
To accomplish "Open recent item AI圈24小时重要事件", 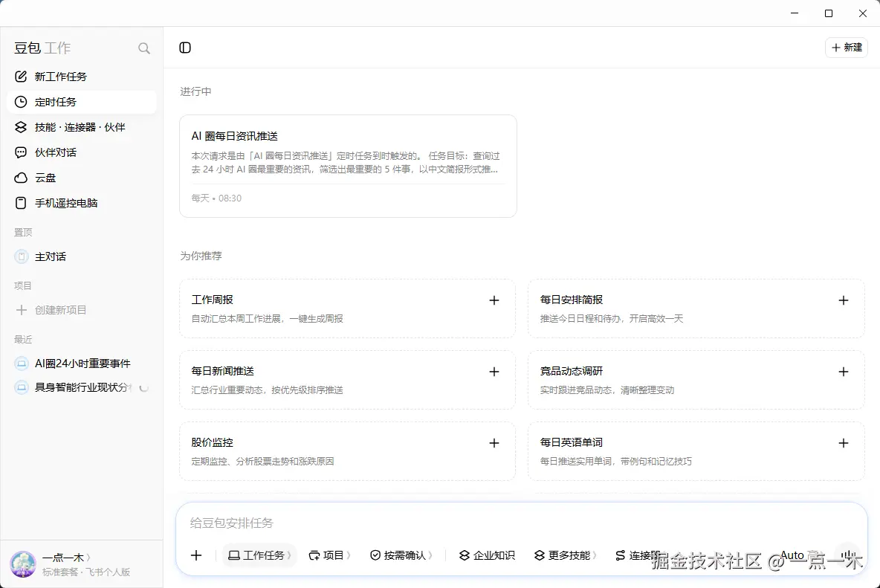I will tap(81, 364).
